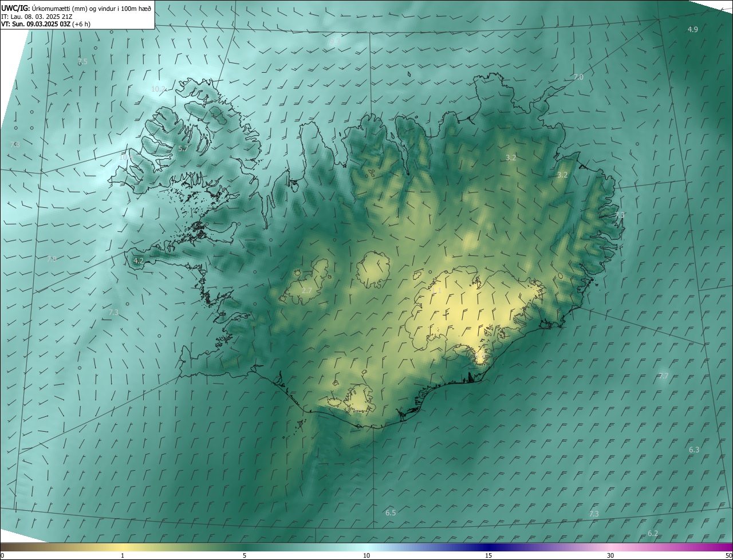Click the 6.3 value label on the map
This screenshot has height=560, width=733.
coord(694,450)
